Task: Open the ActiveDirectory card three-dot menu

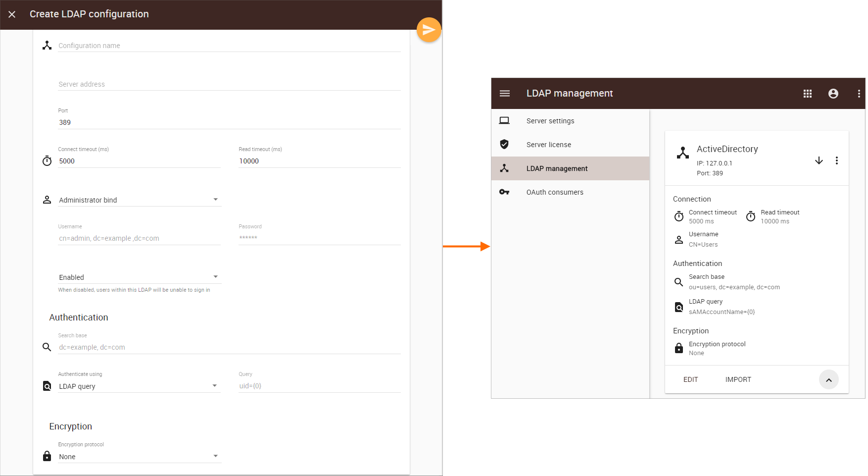Action: 837,160
